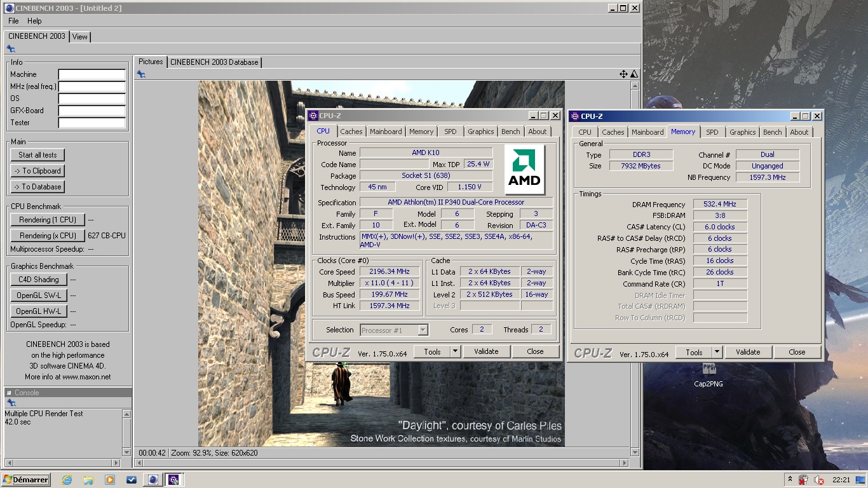Open the file explorer folder icon in taskbar
This screenshot has width=868, height=488.
click(88, 480)
